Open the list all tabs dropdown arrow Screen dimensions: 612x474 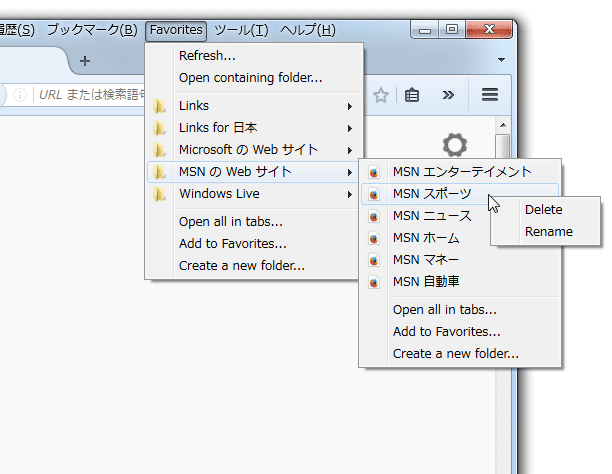click(501, 60)
